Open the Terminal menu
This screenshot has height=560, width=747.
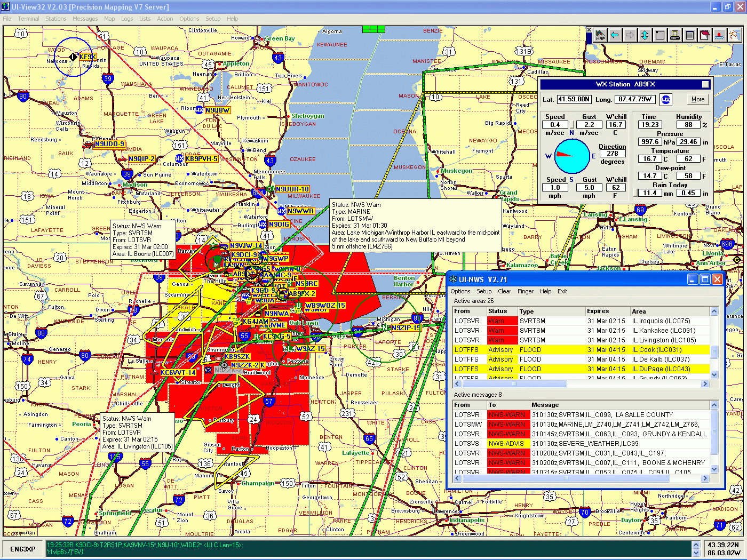point(28,19)
